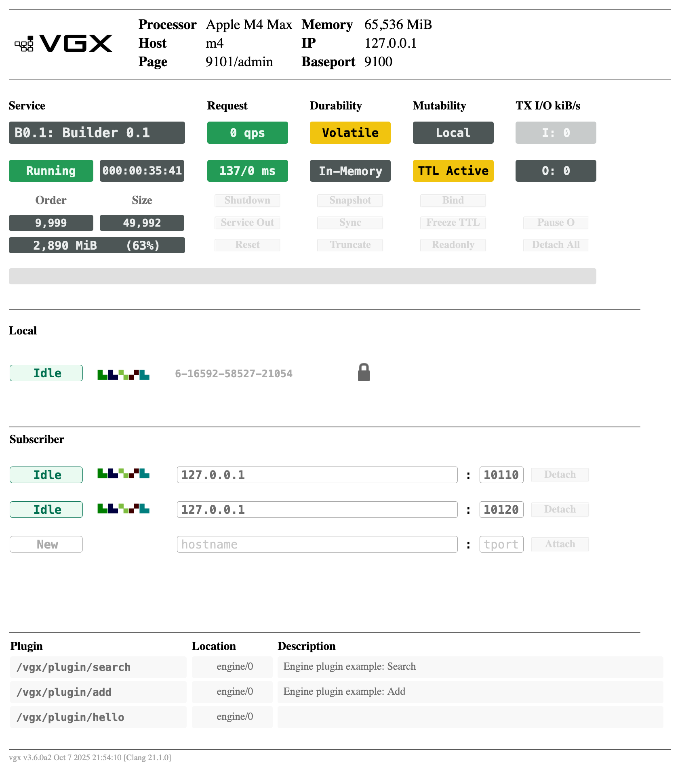Image resolution: width=680 pixels, height=784 pixels.
Task: Focus the hostname input field
Action: [317, 544]
